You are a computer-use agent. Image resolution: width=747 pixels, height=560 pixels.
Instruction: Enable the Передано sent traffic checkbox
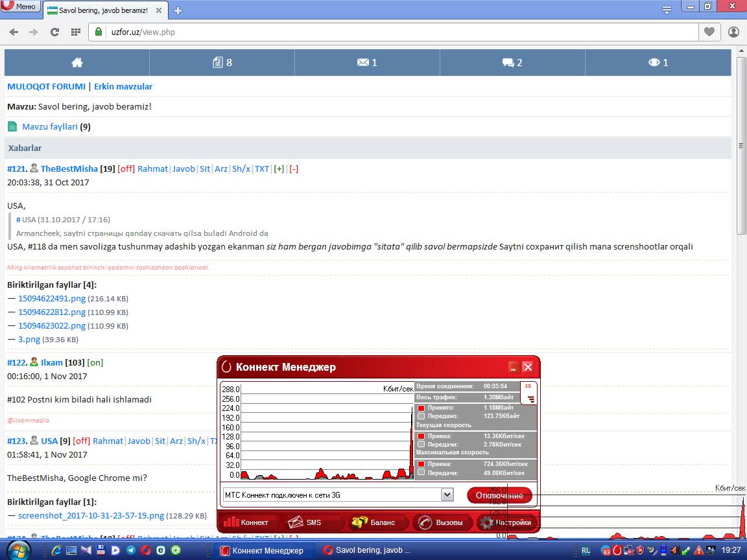pyautogui.click(x=421, y=416)
